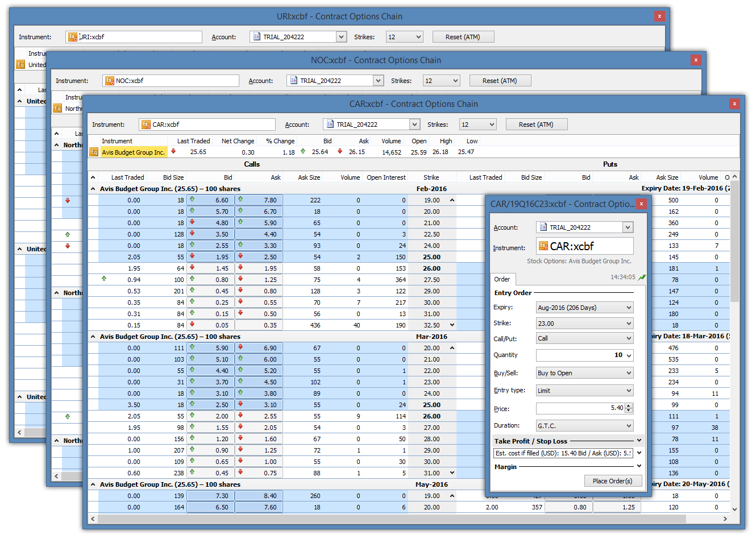Click Reset (ATM) button in NOC window
Image resolution: width=756 pixels, height=543 pixels.
500,81
